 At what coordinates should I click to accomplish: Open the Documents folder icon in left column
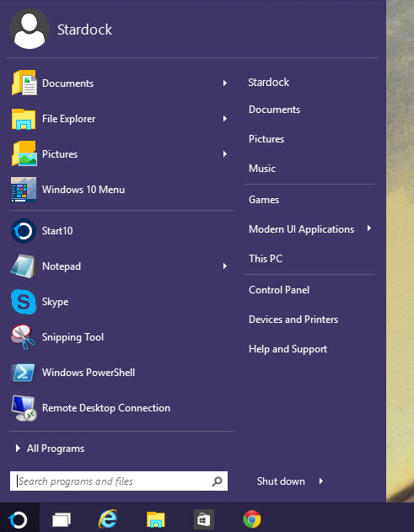[x=24, y=83]
